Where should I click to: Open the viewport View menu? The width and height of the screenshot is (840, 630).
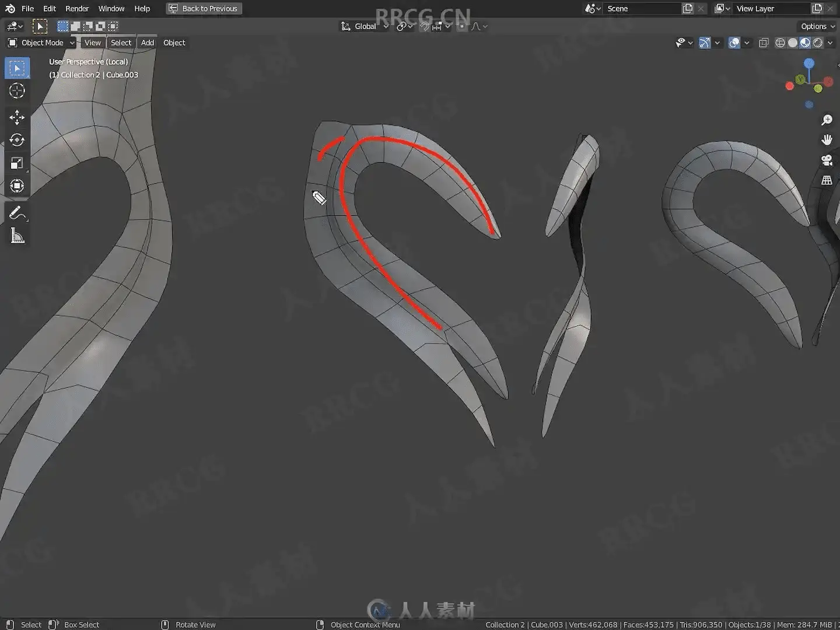pyautogui.click(x=93, y=43)
